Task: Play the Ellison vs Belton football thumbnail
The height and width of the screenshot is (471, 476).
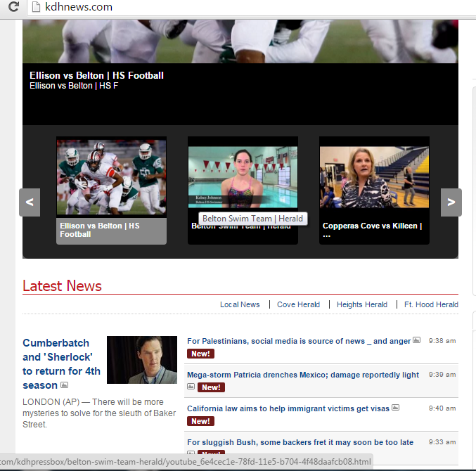Action: tap(111, 177)
